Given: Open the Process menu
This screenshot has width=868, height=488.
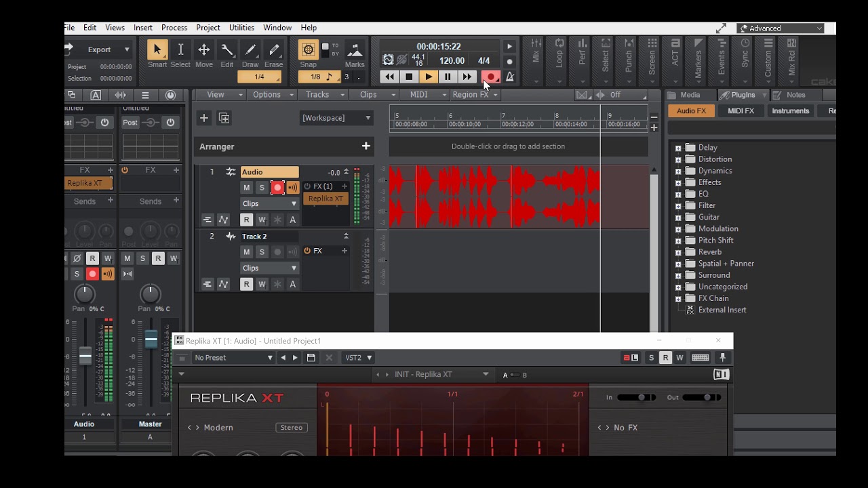Looking at the screenshot, I should (x=174, y=28).
